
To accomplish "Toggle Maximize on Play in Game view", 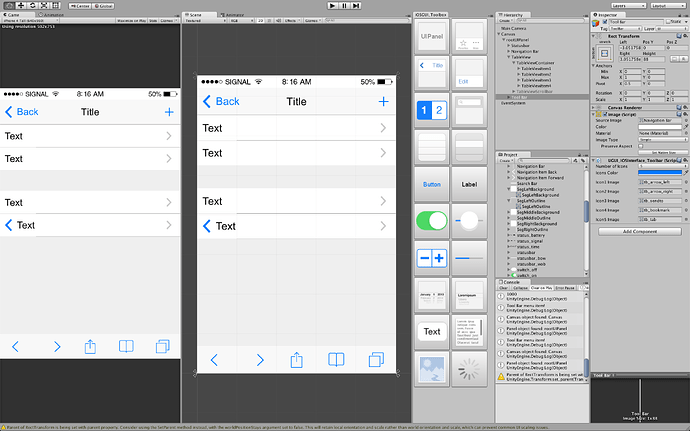I will tap(131, 20).
